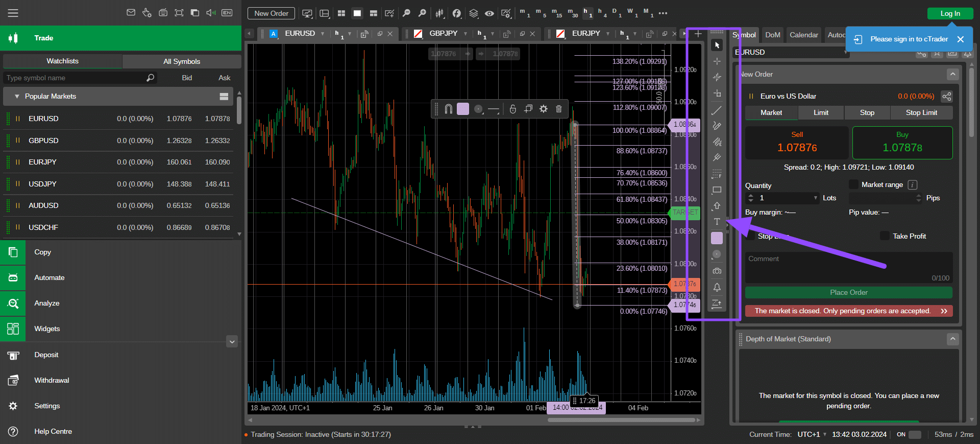Enable the Market range checkbox

(x=853, y=184)
